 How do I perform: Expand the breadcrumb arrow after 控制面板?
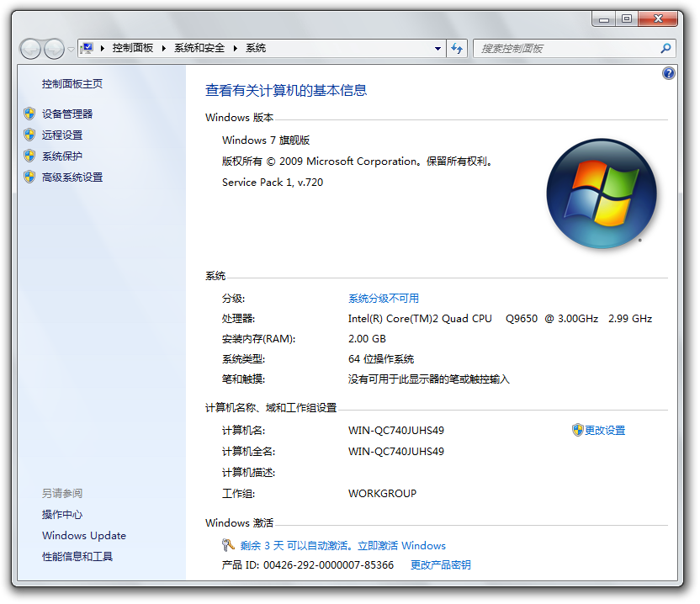[x=164, y=49]
